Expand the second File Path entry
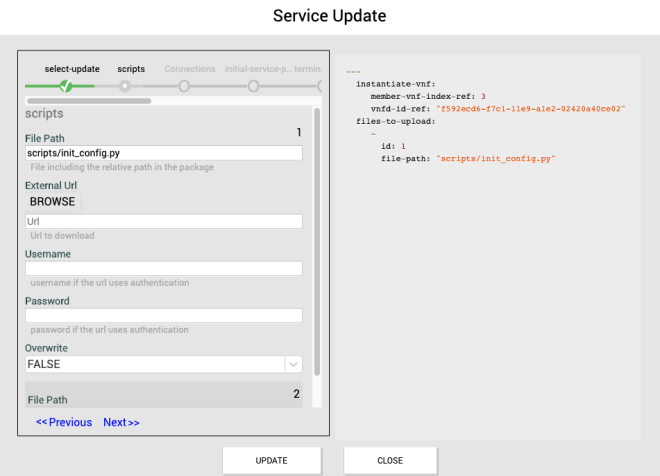This screenshot has height=476, width=660. click(x=162, y=395)
